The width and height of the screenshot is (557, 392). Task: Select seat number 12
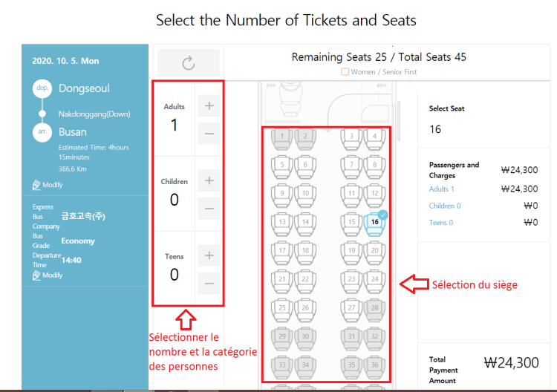pyautogui.click(x=374, y=194)
